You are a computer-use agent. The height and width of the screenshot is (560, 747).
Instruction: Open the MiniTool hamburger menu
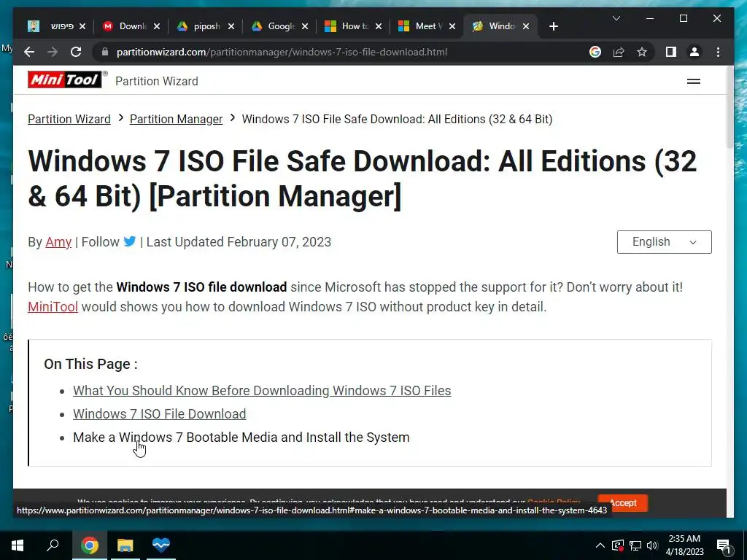pyautogui.click(x=693, y=82)
